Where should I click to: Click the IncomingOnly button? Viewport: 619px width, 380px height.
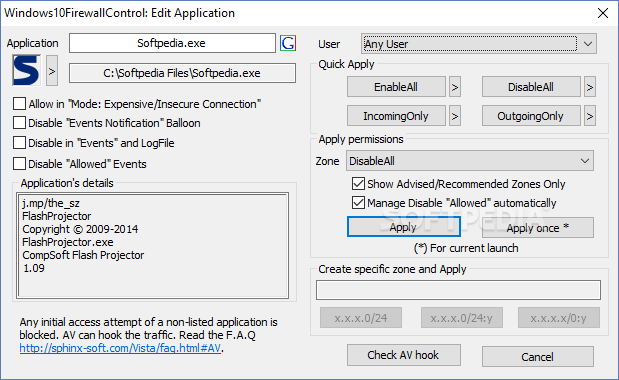[396, 116]
